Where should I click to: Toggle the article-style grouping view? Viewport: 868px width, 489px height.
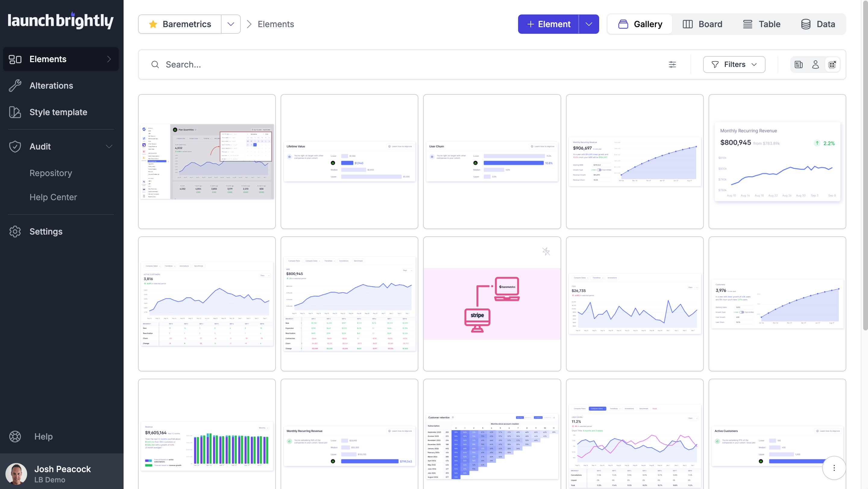click(x=799, y=65)
